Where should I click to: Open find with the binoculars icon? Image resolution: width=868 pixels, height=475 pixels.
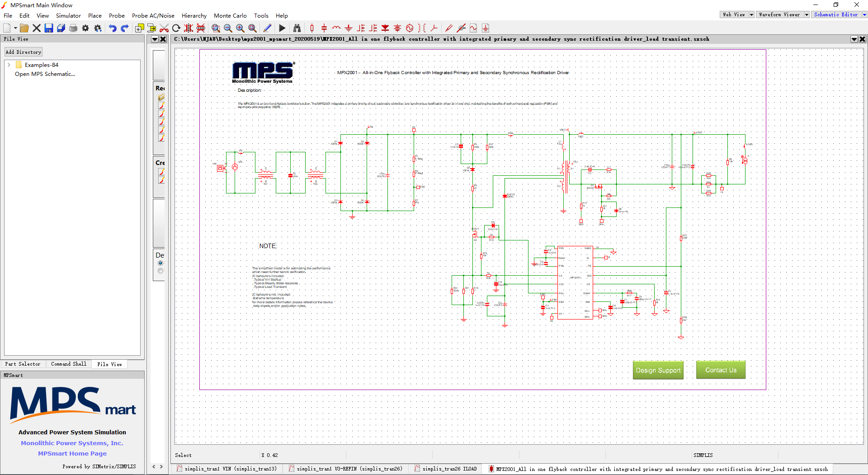tap(297, 28)
